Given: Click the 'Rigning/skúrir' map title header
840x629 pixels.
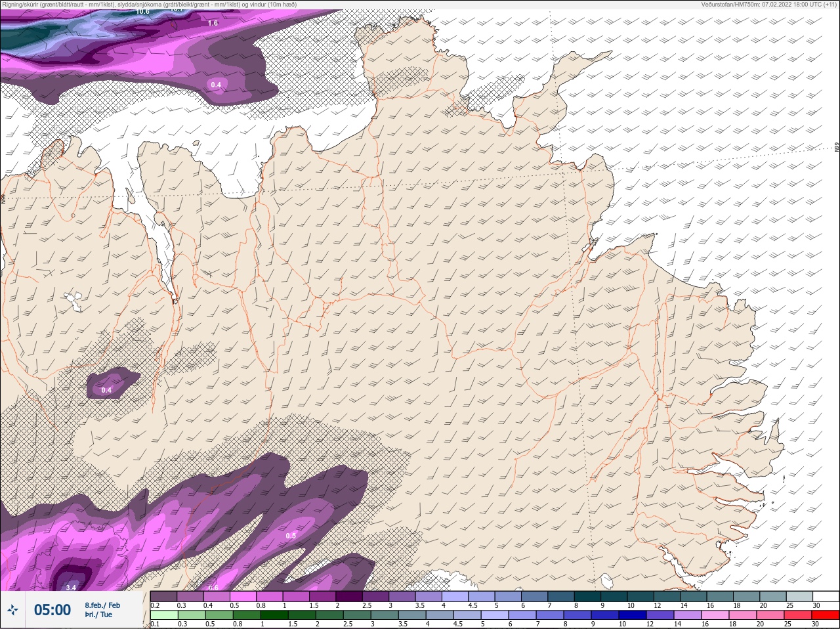Looking at the screenshot, I should (x=149, y=4).
